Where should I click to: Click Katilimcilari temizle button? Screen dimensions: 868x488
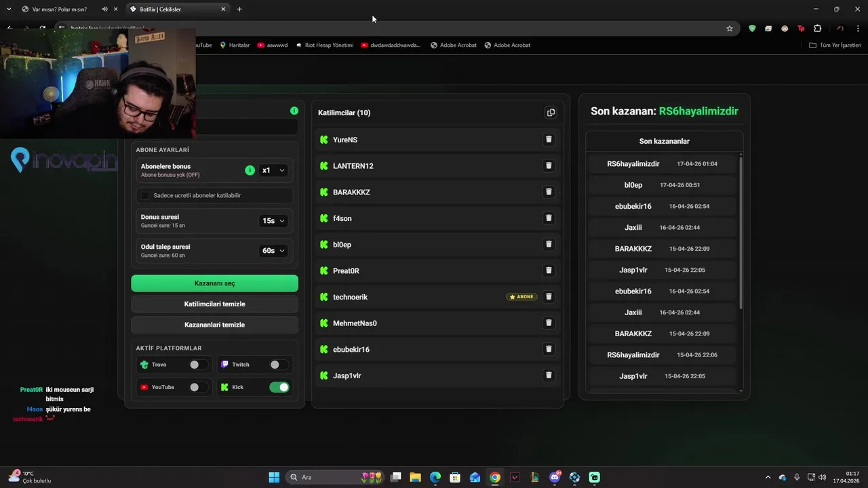point(214,304)
